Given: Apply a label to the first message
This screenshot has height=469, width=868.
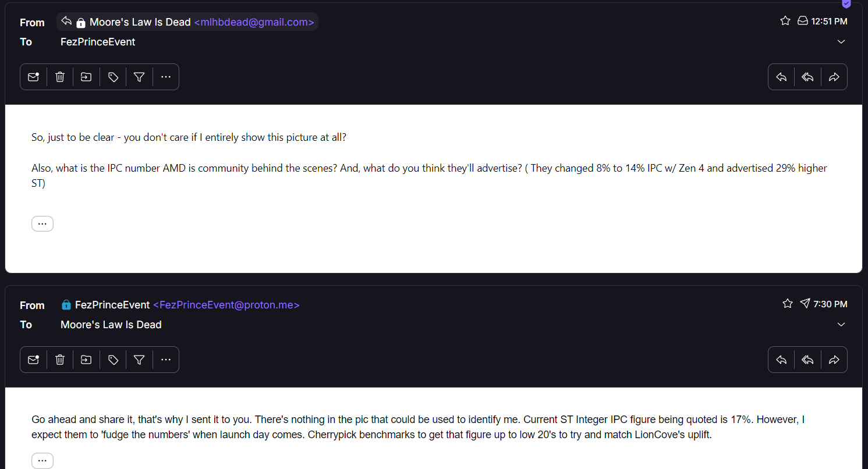Looking at the screenshot, I should pyautogui.click(x=113, y=77).
